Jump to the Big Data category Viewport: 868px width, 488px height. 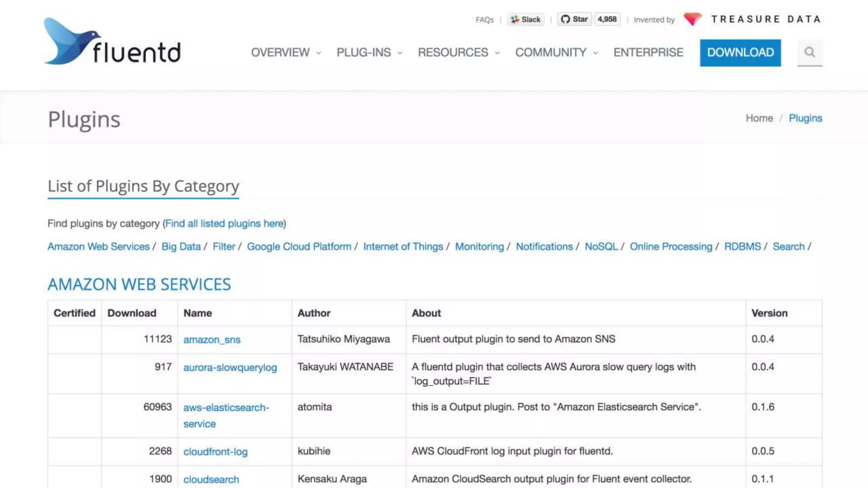[181, 247]
